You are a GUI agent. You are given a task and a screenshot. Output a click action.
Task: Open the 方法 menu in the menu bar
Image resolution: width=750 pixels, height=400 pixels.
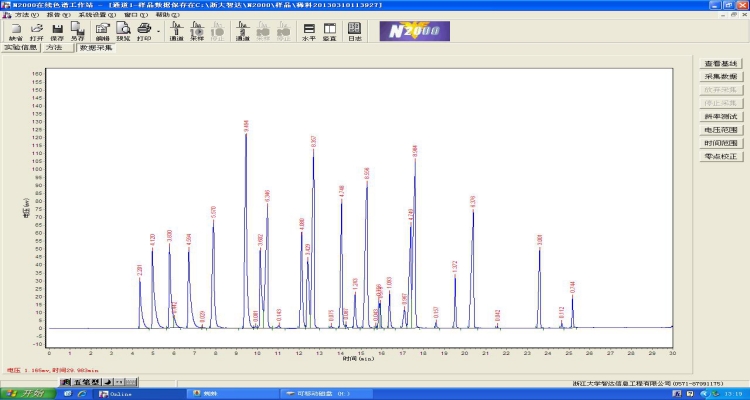coord(26,15)
